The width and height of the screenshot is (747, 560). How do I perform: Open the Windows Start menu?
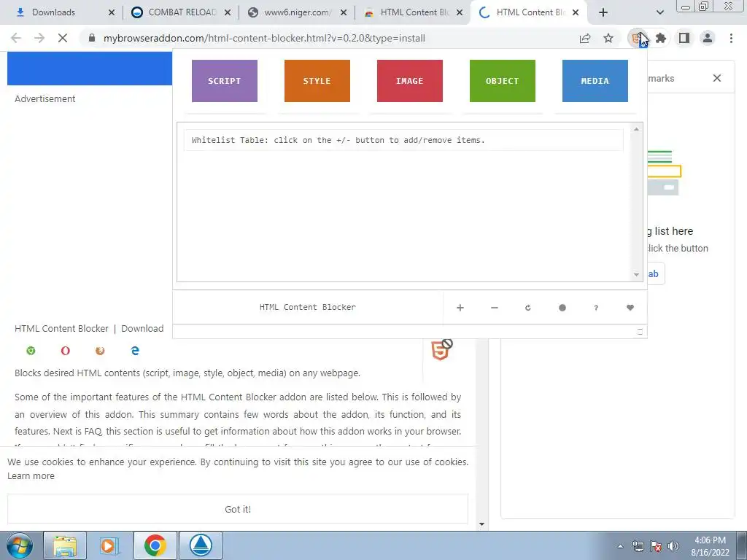tap(19, 545)
